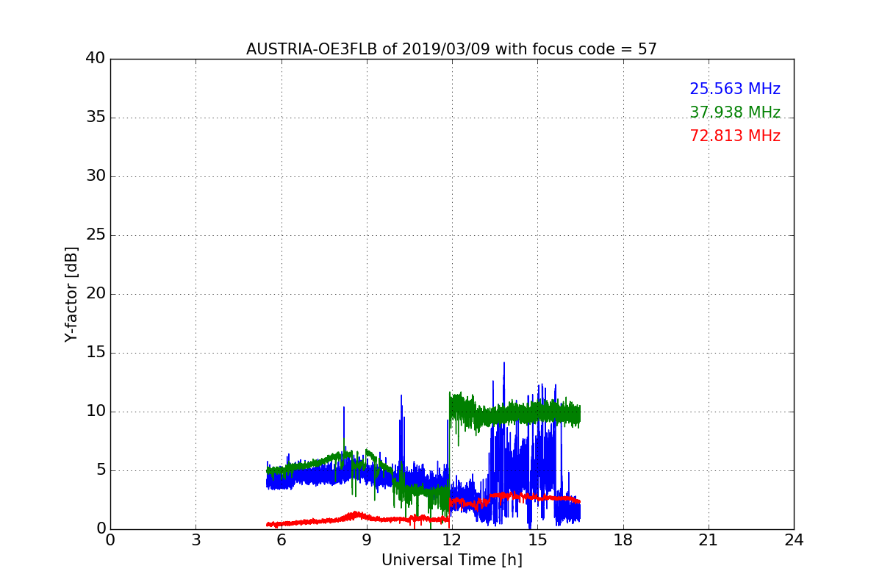Viewport: 882px width, 588px height.
Task: Click y-axis tick label 35
Action: [x=96, y=118]
